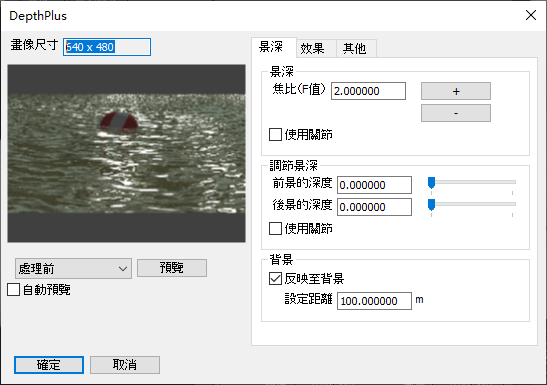Click the 預覽 button
This screenshot has width=547, height=385.
172,268
